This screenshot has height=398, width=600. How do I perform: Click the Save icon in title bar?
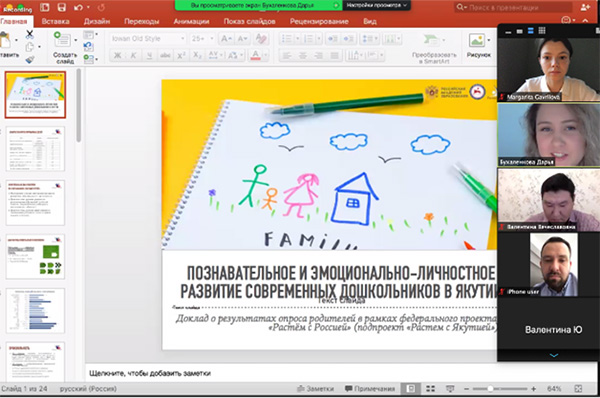tap(61, 7)
